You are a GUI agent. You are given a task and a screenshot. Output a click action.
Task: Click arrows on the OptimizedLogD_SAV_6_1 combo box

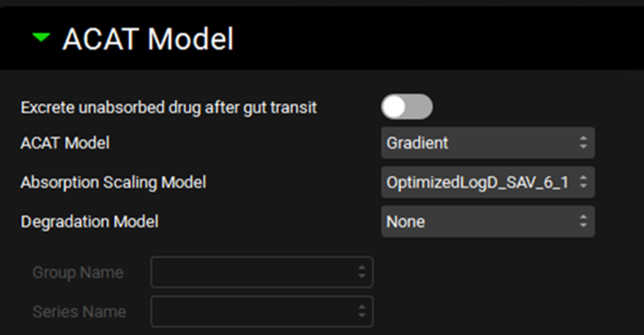[x=583, y=182]
